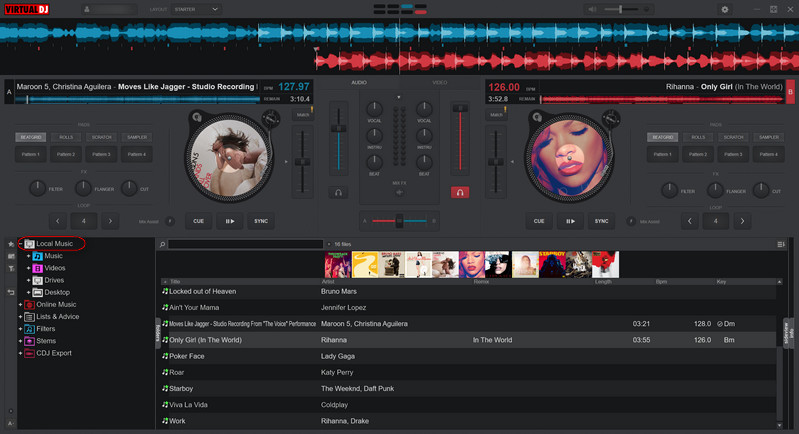Switch mixer to VIDEO tab
The image size is (799, 434).
click(x=440, y=83)
